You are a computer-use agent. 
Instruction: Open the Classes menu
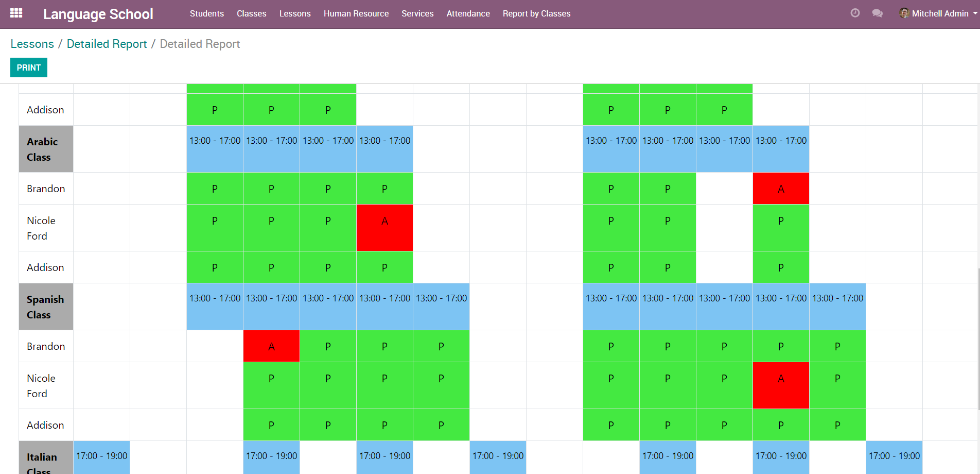click(251, 13)
